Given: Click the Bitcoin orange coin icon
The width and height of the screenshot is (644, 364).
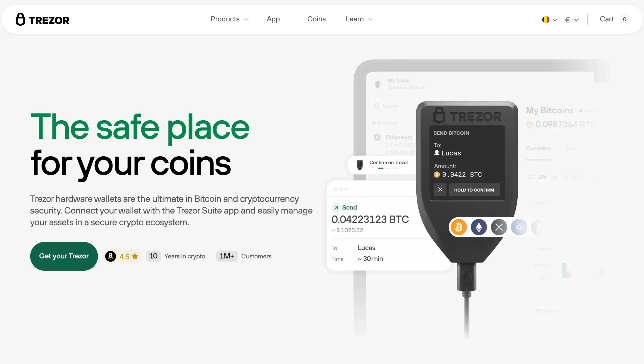Looking at the screenshot, I should tap(459, 227).
